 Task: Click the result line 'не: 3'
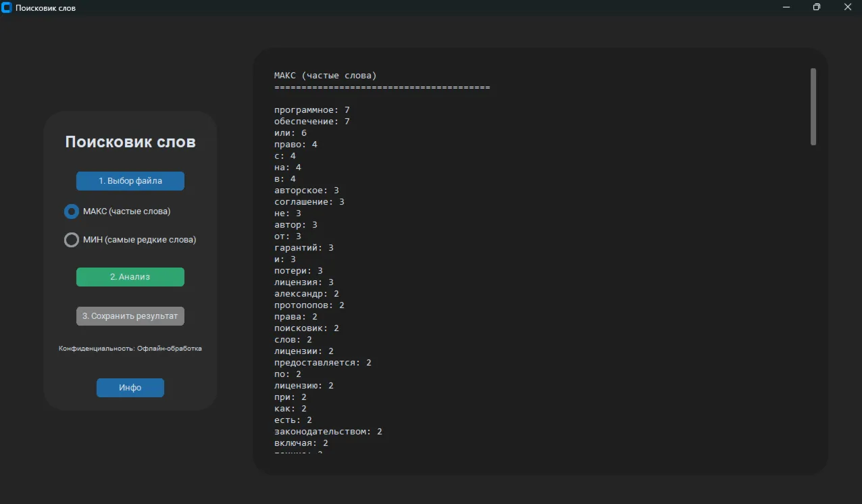point(288,213)
